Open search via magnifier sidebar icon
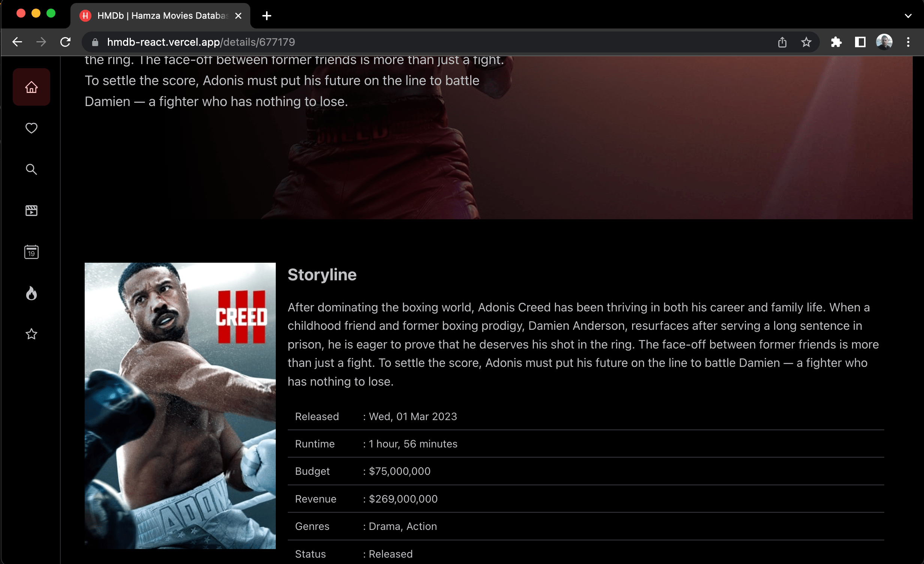924x564 pixels. coord(31,169)
